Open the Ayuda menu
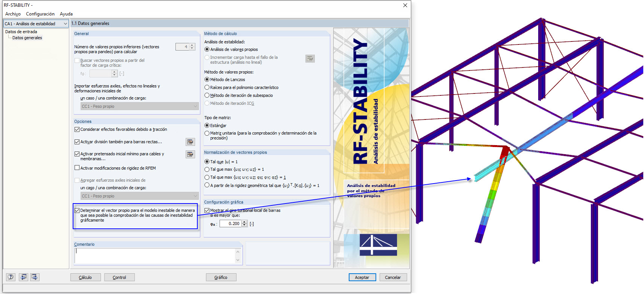This screenshot has width=644, height=294. click(66, 14)
